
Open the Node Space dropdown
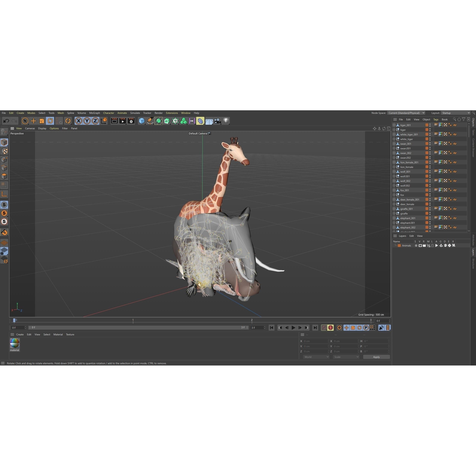point(406,113)
